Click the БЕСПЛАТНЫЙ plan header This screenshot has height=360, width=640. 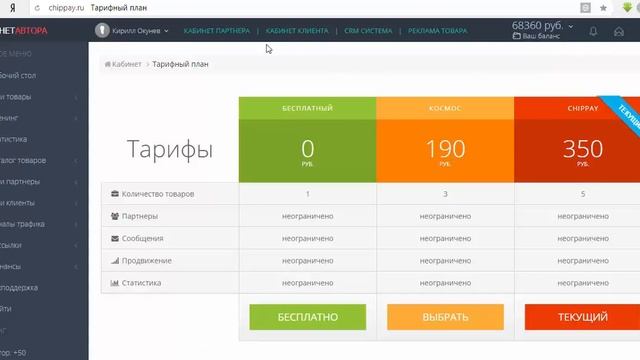click(307, 108)
